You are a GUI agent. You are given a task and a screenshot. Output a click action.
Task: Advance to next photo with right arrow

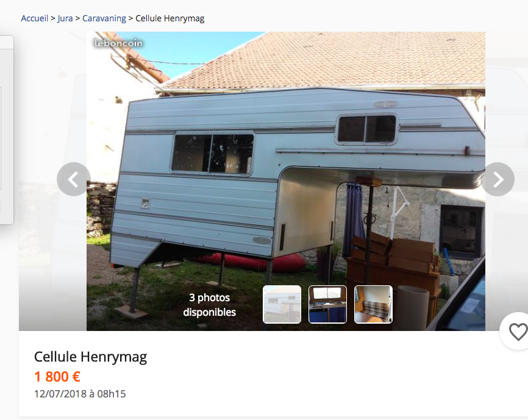point(498,179)
